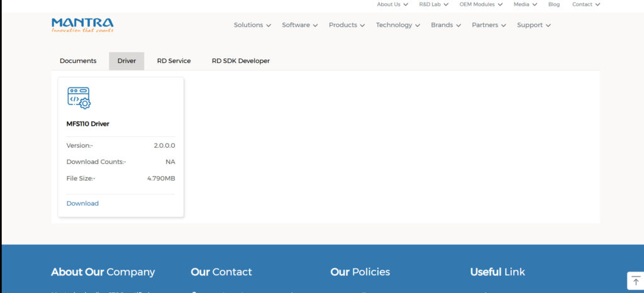Expand the Products menu
The width and height of the screenshot is (644, 293).
coord(347,25)
